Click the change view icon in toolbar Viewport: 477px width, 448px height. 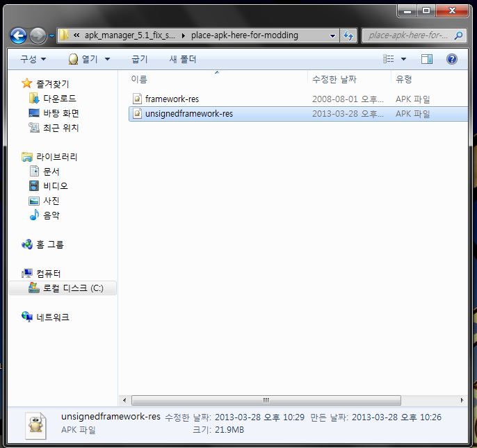point(389,59)
